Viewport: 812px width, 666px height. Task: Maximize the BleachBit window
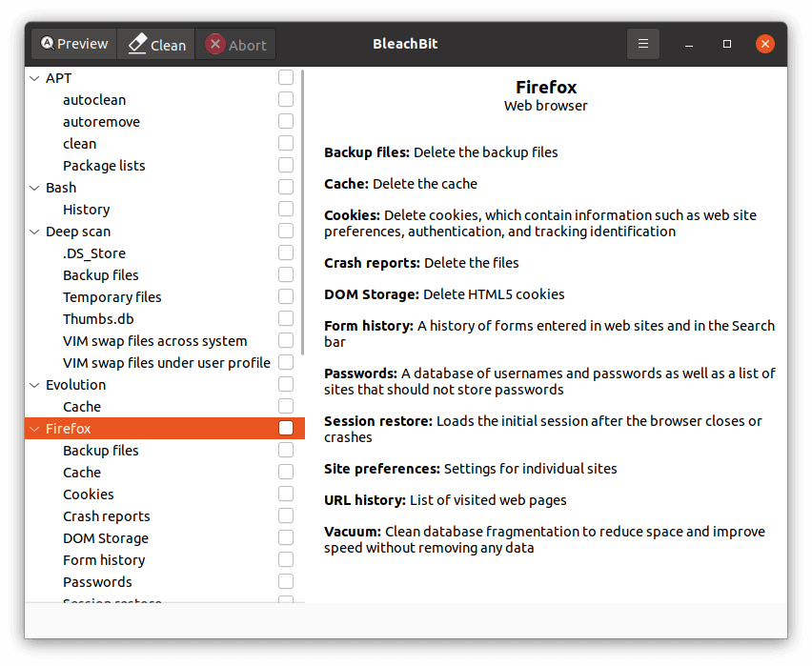[727, 44]
